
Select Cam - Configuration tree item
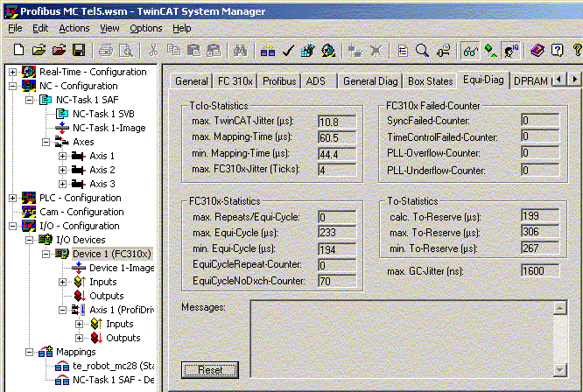coord(81,212)
